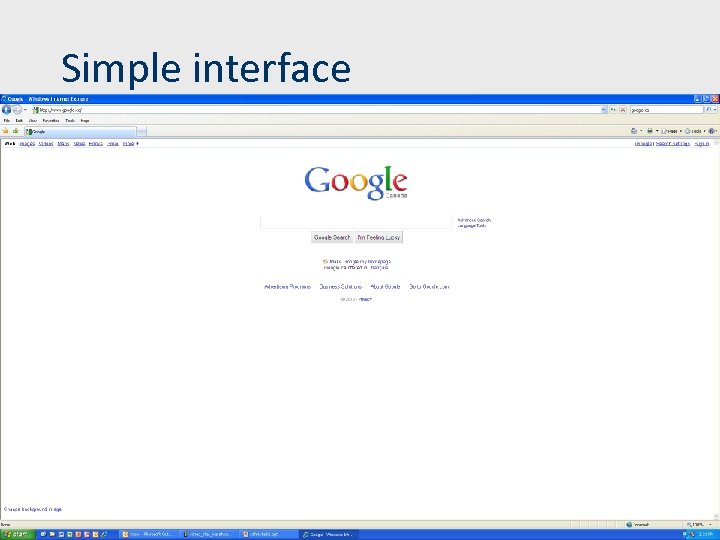Click the About Google link
This screenshot has width=720, height=540.
[x=385, y=287]
